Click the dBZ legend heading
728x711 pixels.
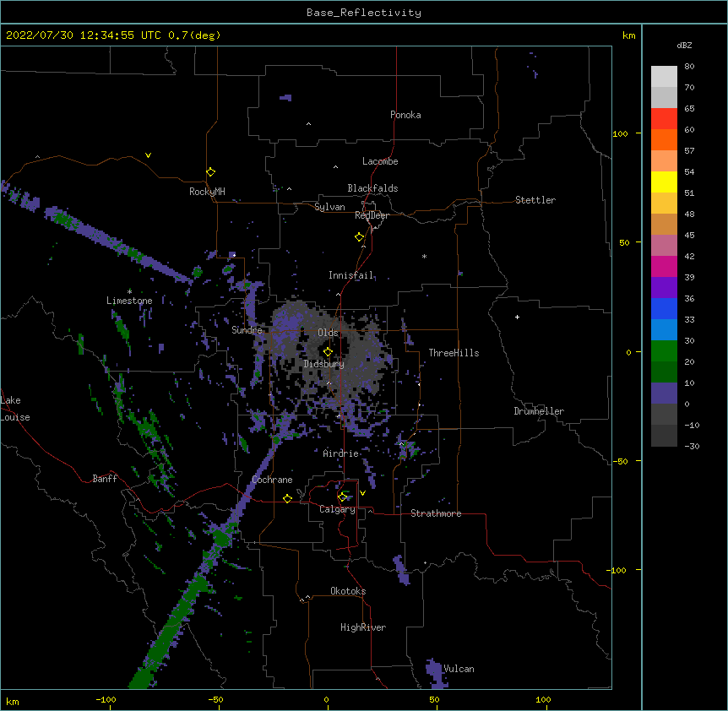684,46
